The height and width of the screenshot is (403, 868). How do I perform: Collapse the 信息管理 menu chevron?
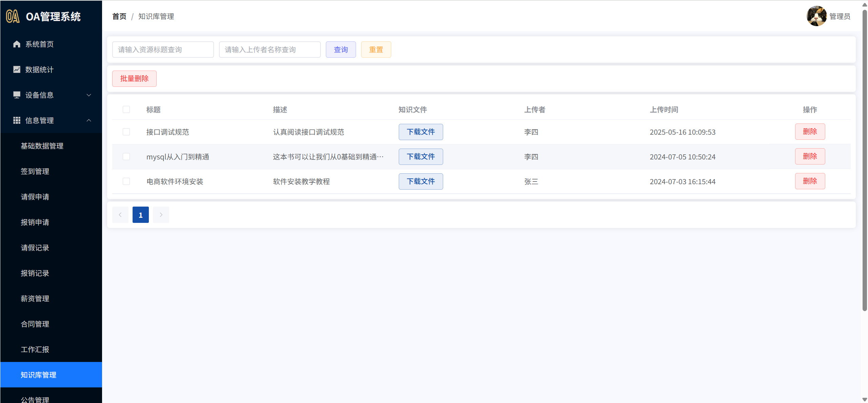(x=89, y=120)
